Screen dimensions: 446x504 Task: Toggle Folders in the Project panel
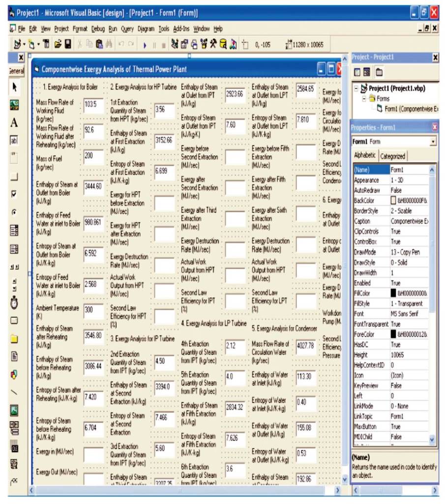[x=380, y=72]
